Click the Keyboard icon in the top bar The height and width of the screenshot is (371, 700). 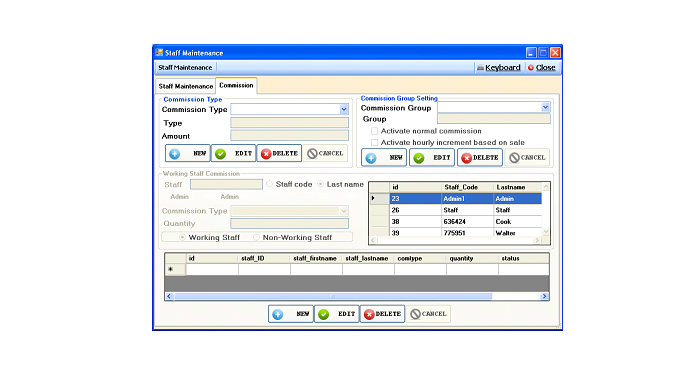coord(480,68)
